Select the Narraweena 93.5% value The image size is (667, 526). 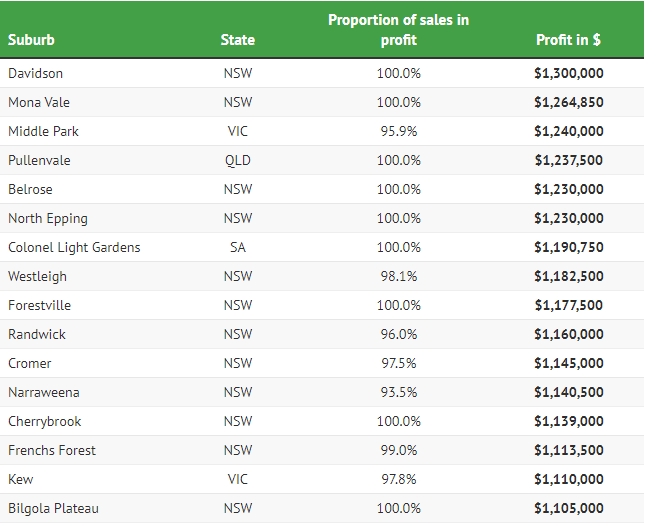coord(398,392)
